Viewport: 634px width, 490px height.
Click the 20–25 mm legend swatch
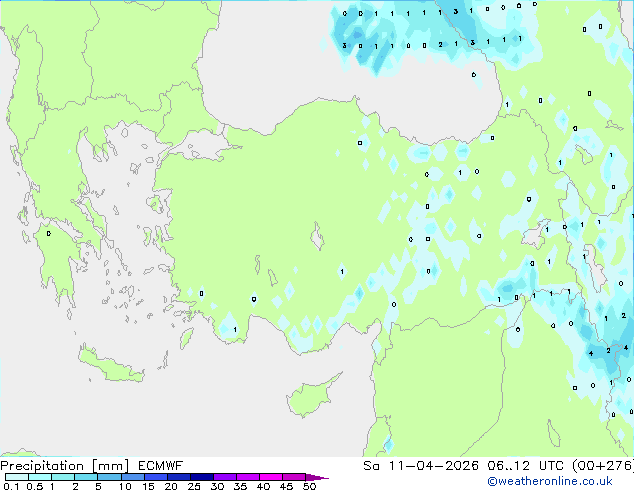[178, 477]
